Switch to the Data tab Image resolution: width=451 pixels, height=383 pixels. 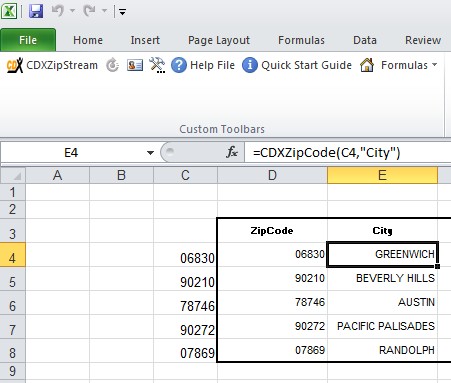pyautogui.click(x=365, y=40)
